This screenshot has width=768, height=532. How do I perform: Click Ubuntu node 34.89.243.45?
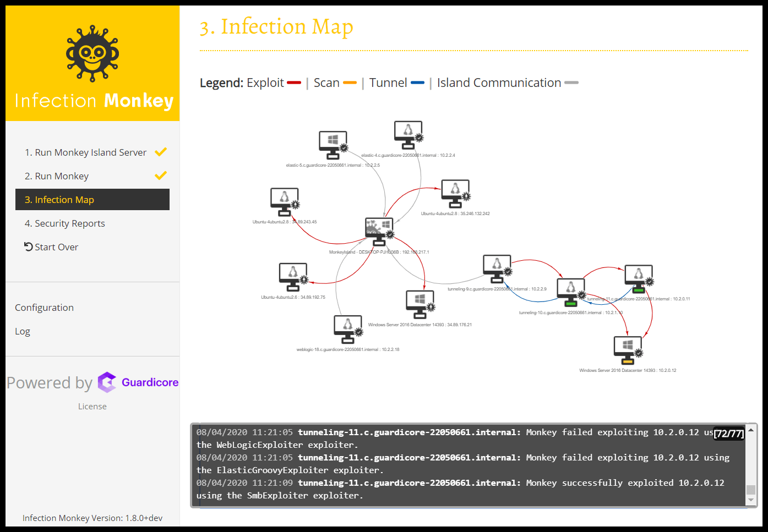285,202
